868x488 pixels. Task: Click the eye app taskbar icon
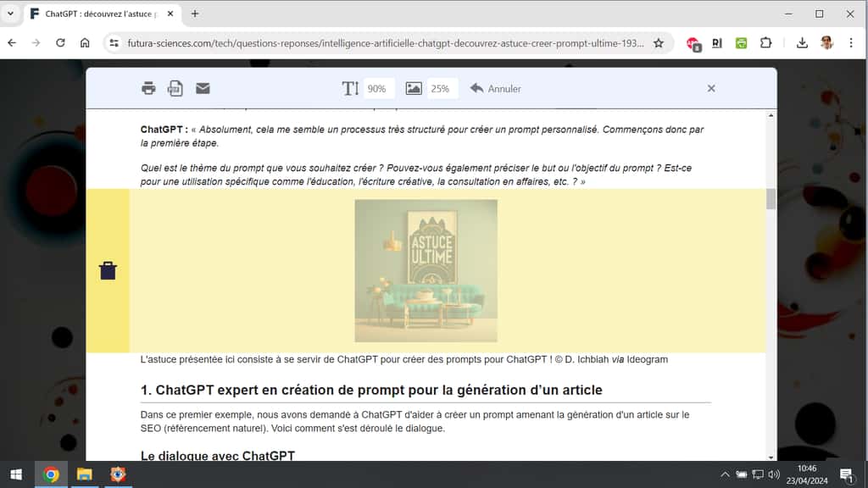pos(117,474)
